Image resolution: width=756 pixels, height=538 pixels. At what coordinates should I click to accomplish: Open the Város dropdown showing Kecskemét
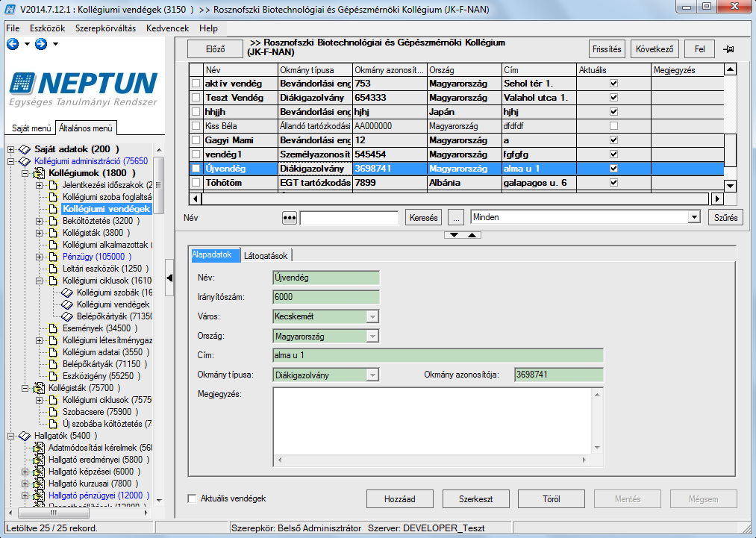[x=372, y=316]
